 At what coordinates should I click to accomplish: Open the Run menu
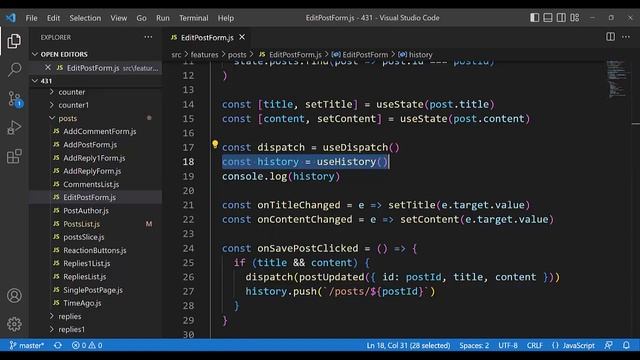163,18
